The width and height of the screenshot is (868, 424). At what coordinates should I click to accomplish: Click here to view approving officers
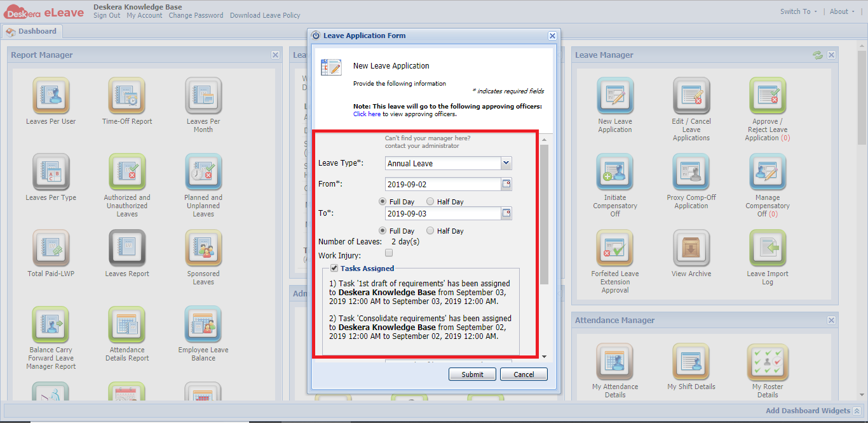point(367,114)
